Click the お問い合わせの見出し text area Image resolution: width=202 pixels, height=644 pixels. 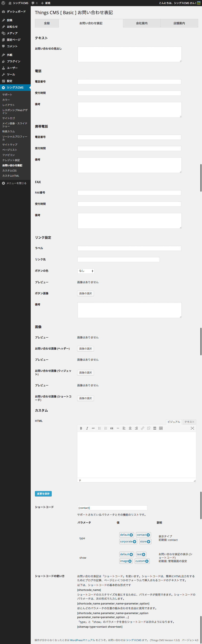click(129, 54)
